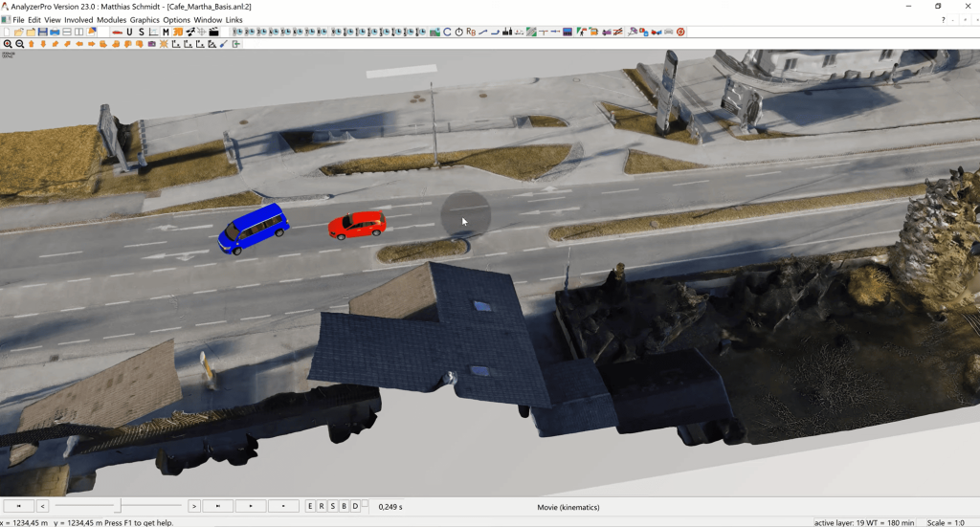Click the movie timeline slider handle
Viewport: 980px width, 527px height.
click(x=119, y=505)
